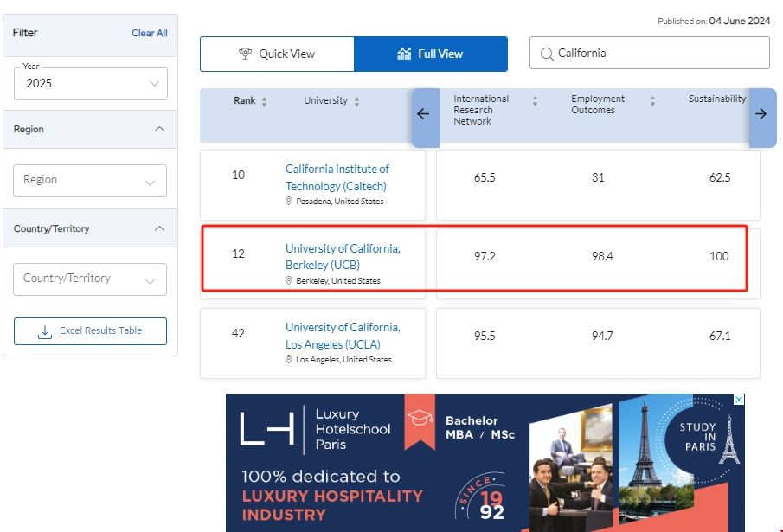This screenshot has width=783, height=532.
Task: Sort table by Rank column arrows
Action: 264,102
